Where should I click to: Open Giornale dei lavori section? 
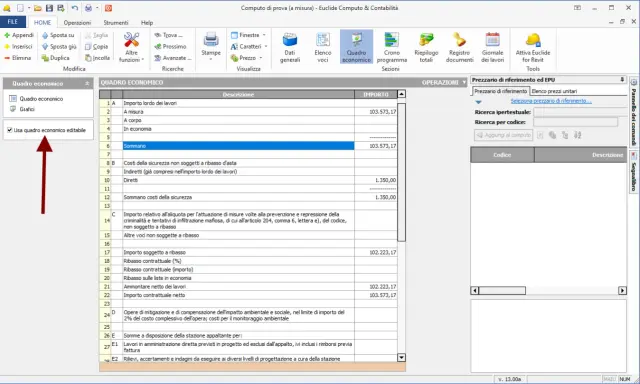492,48
